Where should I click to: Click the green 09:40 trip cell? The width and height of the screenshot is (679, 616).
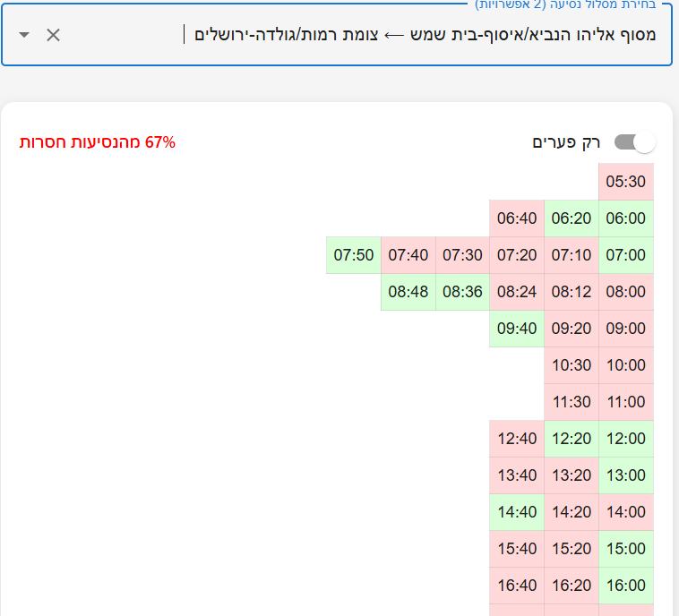pos(517,329)
